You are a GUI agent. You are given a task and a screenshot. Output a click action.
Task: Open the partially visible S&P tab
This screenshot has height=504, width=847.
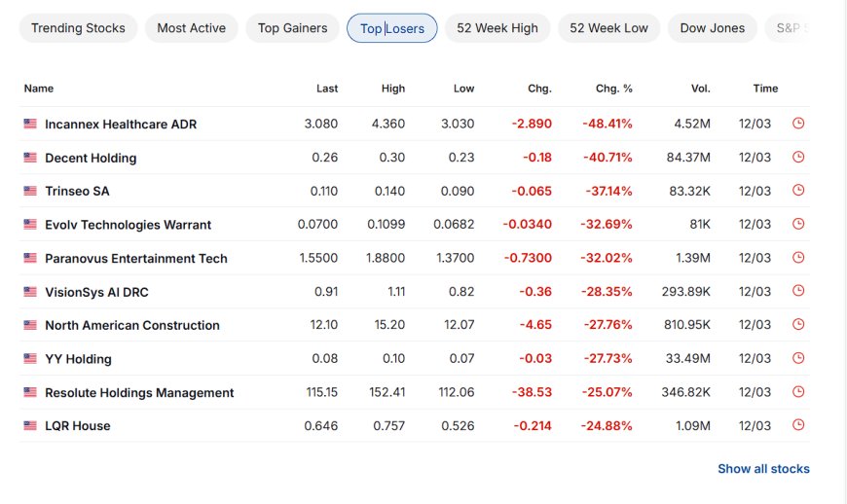pyautogui.click(x=789, y=28)
